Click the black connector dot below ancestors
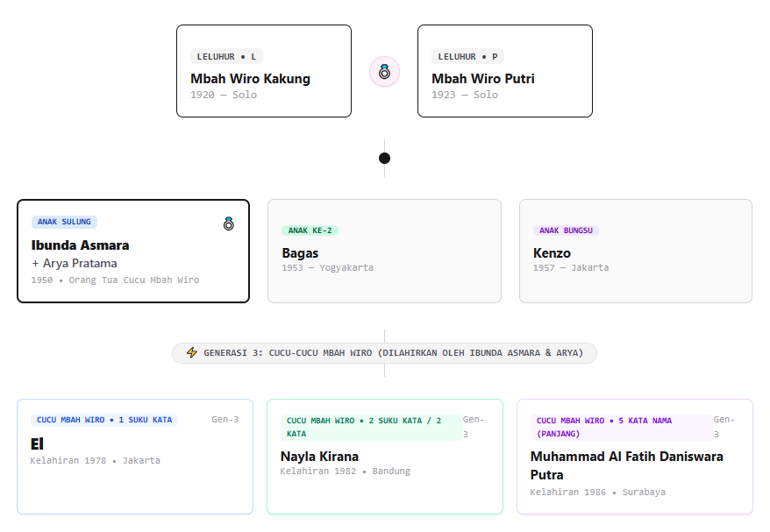 (384, 158)
